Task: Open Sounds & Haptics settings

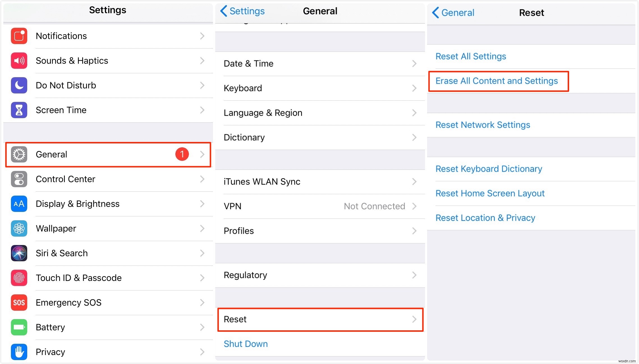Action: tap(107, 61)
